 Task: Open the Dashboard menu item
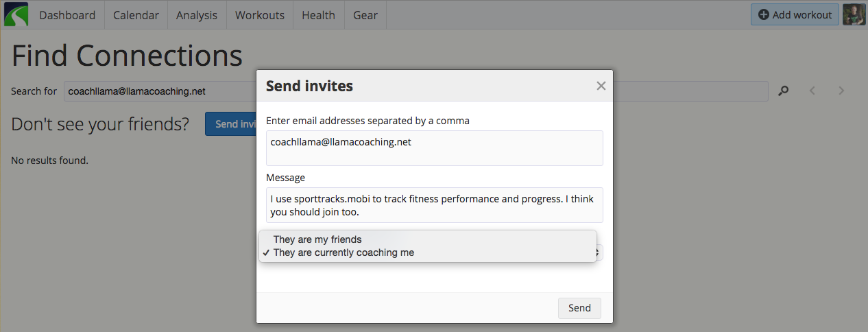(x=67, y=14)
